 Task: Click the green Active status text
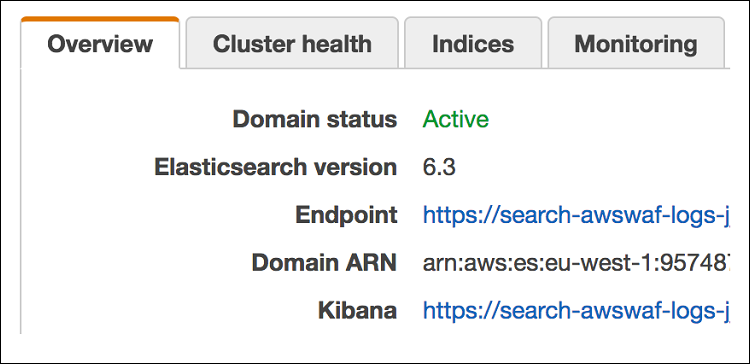455,119
